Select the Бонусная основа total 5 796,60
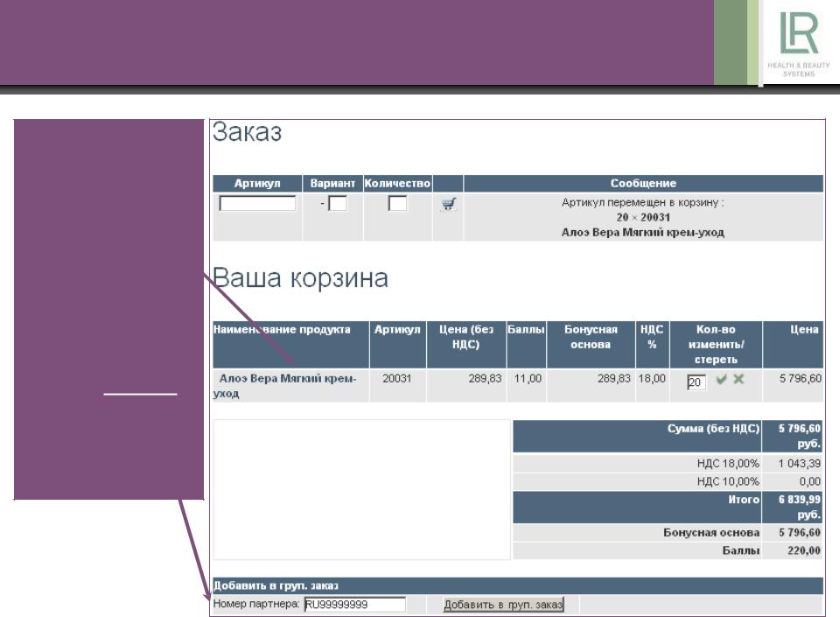 click(799, 532)
